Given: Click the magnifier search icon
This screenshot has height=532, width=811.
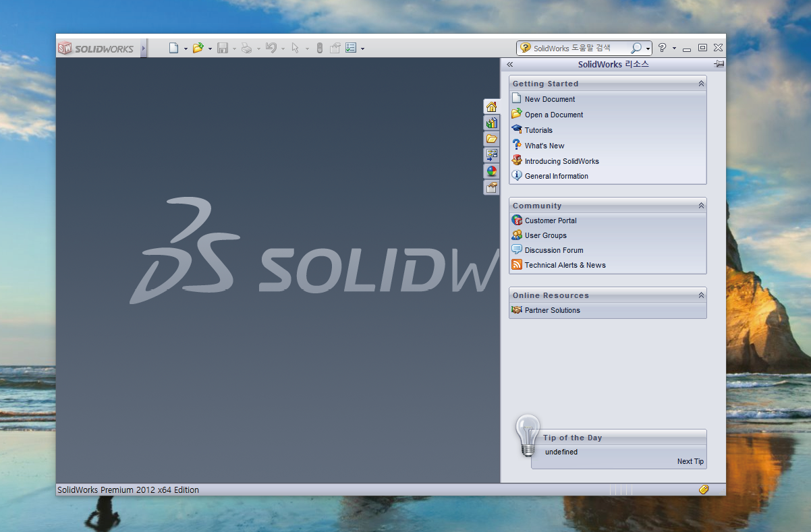Looking at the screenshot, I should click(636, 48).
